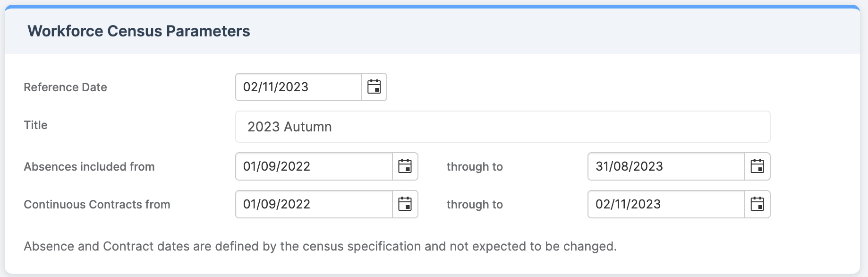The height and width of the screenshot is (277, 868).
Task: Select the Continuous Contracts through to date field
Action: 666,204
